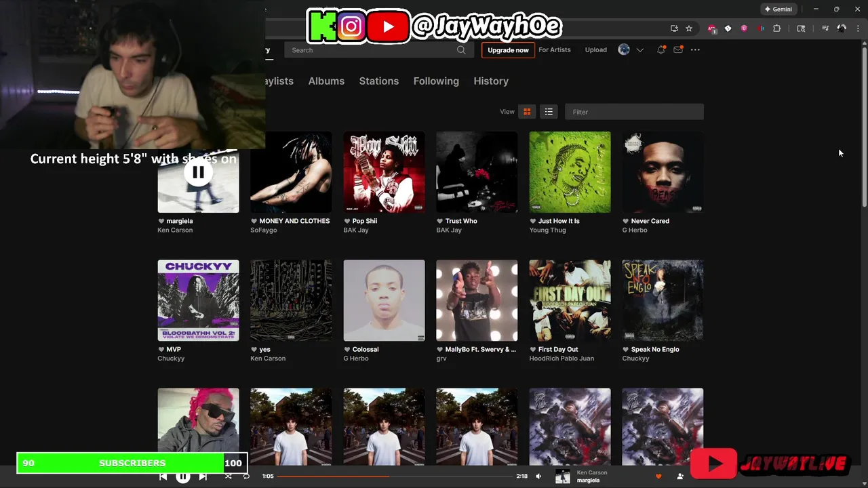Unlike Just How It Is heart icon
This screenshot has height=488, width=868.
click(x=533, y=221)
